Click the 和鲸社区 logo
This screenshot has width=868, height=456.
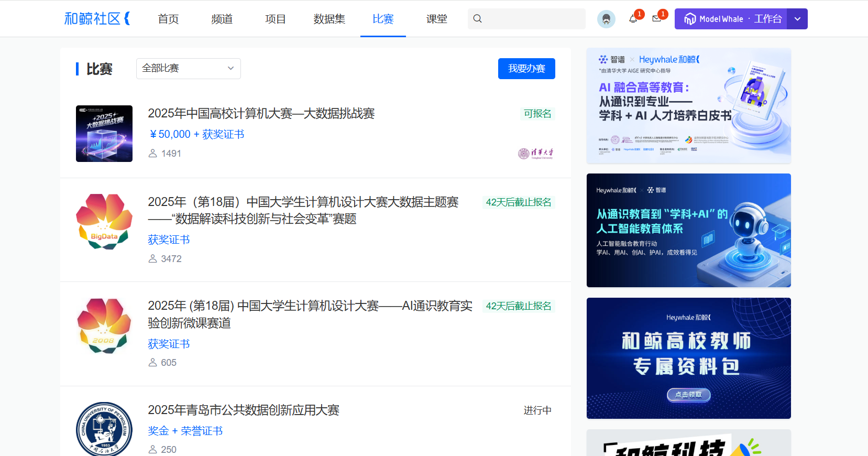97,19
